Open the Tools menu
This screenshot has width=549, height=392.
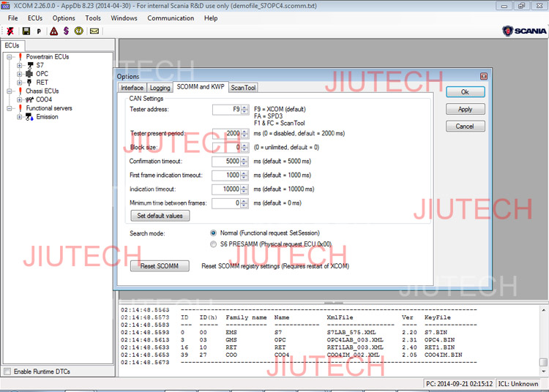(93, 18)
